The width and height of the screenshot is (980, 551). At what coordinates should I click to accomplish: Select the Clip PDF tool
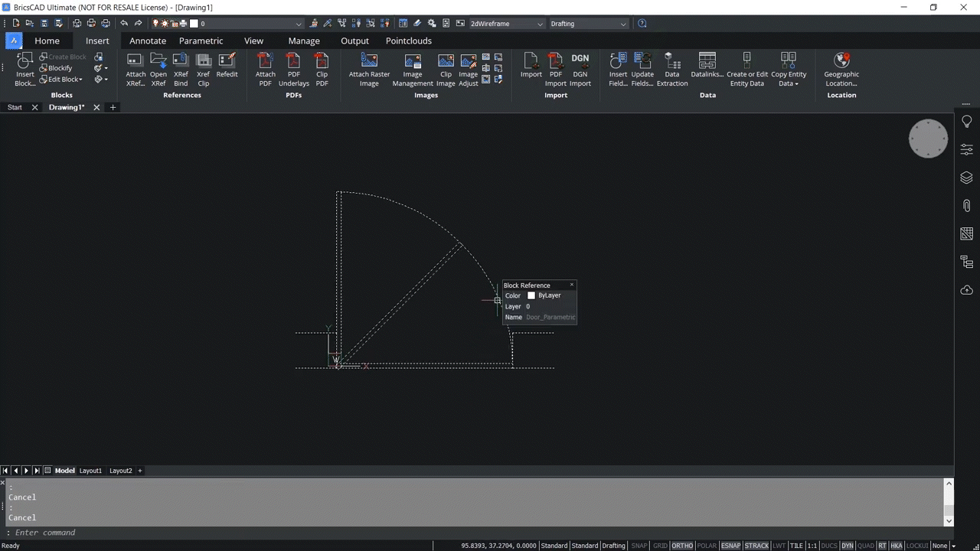pos(322,70)
